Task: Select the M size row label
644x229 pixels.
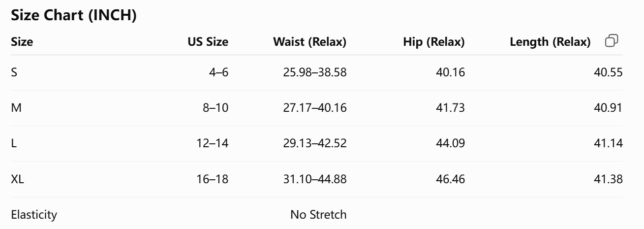Action: point(15,108)
